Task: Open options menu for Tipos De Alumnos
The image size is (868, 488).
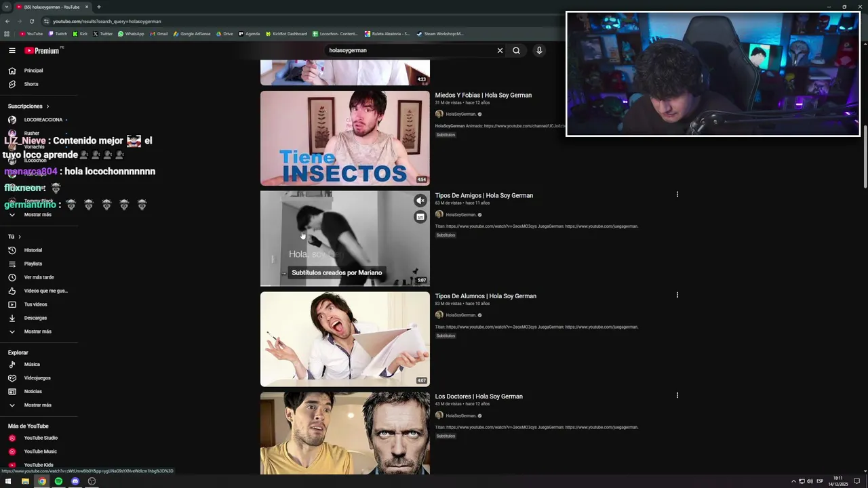Action: coord(677,295)
